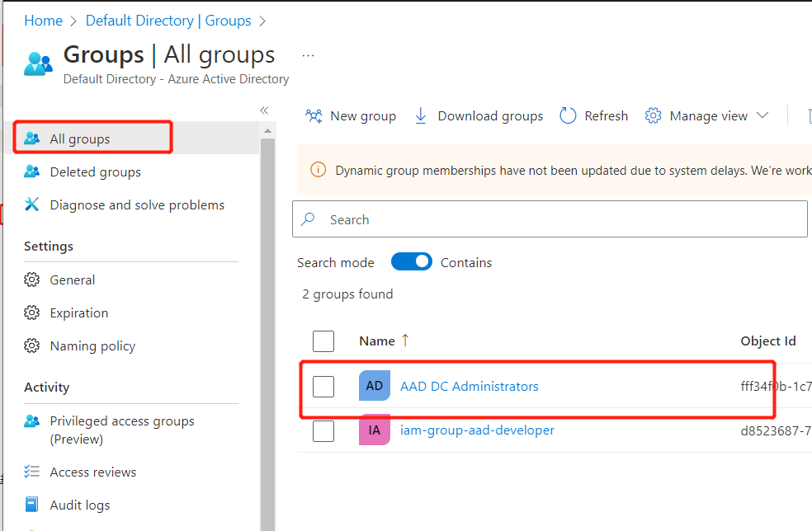Click the Name column header
Screen dimensions: 812x531
(x=377, y=341)
